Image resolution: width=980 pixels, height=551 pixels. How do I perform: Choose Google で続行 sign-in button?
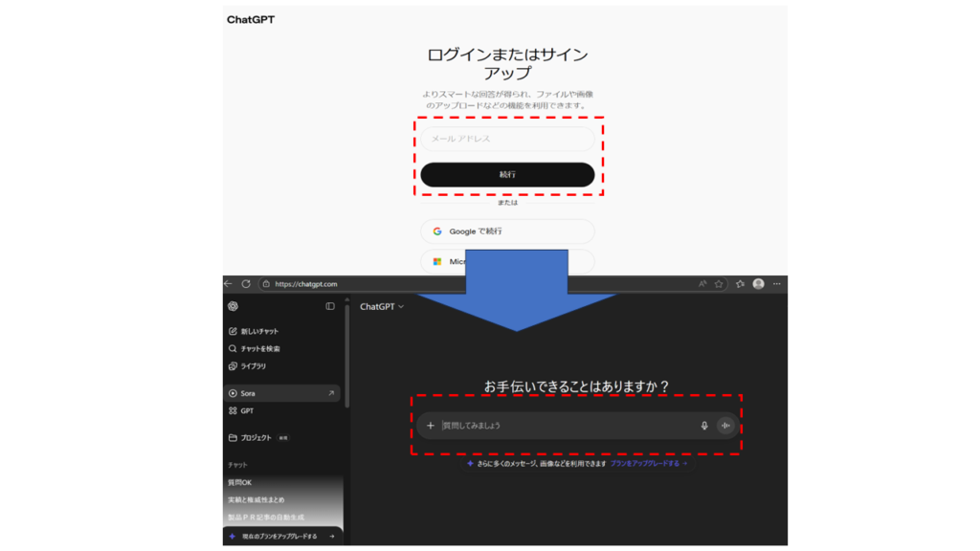pyautogui.click(x=507, y=231)
